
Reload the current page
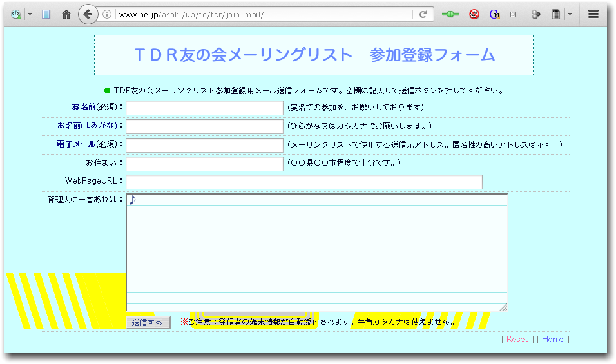pos(423,14)
